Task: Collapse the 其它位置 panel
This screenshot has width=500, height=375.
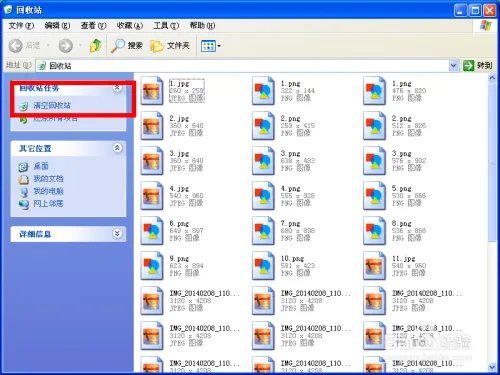Action: [117, 148]
